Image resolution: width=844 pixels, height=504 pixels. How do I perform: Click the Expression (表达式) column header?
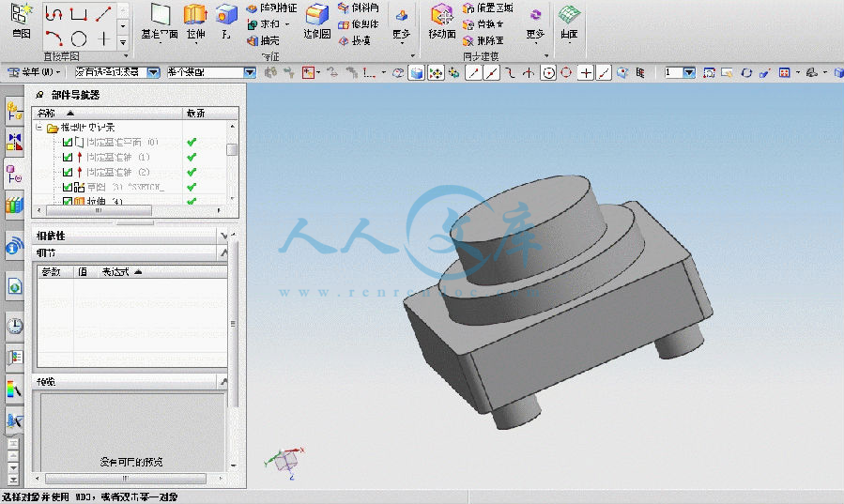(115, 272)
